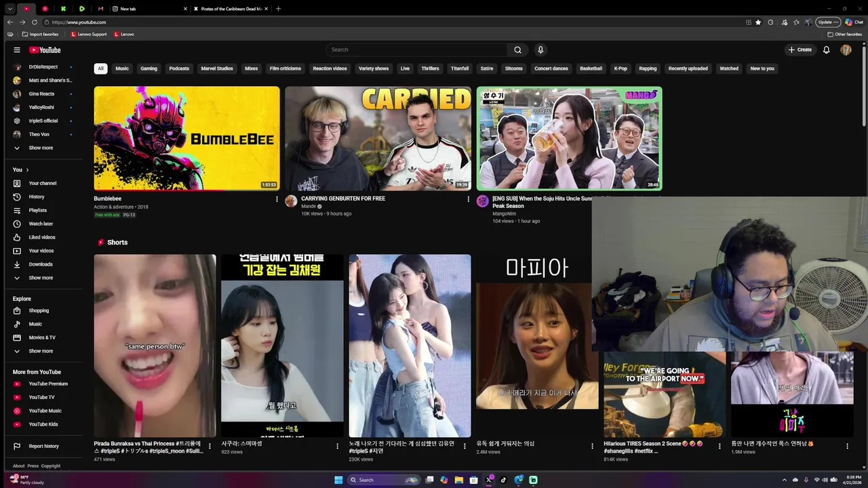Expand Show more under You section

click(x=41, y=278)
